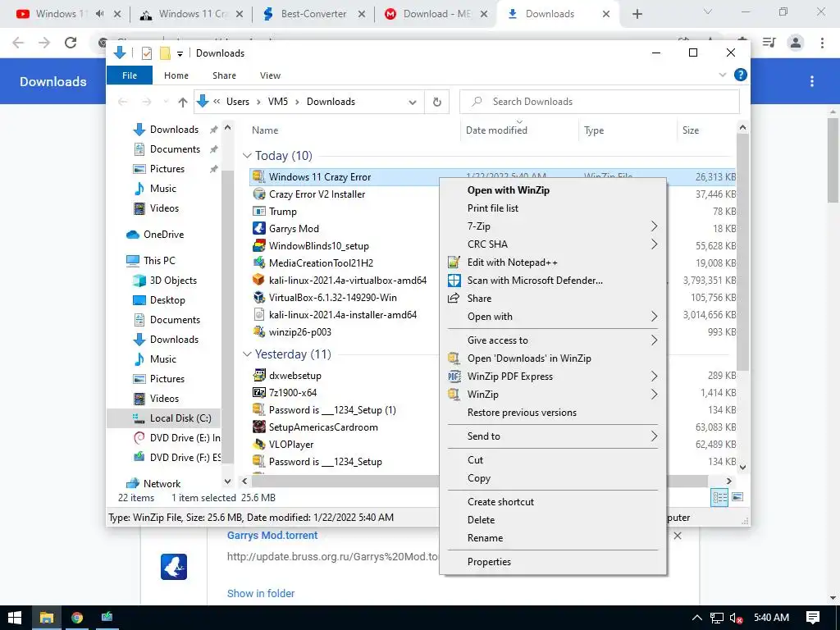Click the MediaCreationTool21H2 file icon
Viewport: 840px width, 630px height.
coord(258,262)
